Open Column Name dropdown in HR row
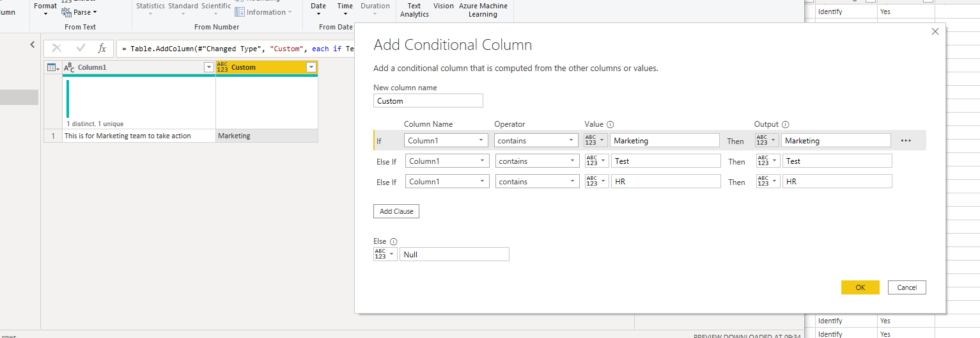 click(447, 182)
